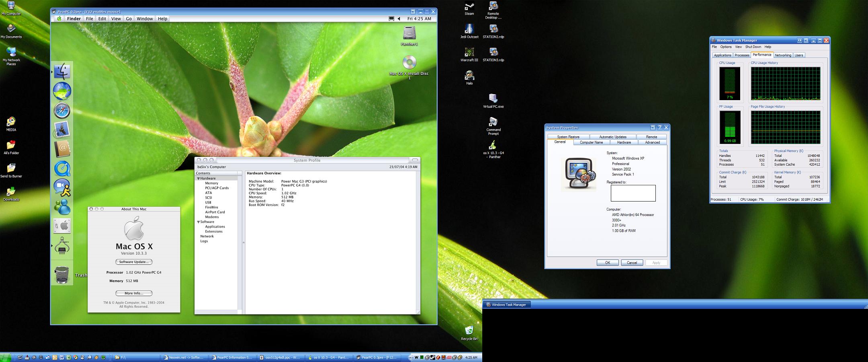This screenshot has width=868, height=362.
Task: Open the Finder Window menu
Action: coord(145,19)
